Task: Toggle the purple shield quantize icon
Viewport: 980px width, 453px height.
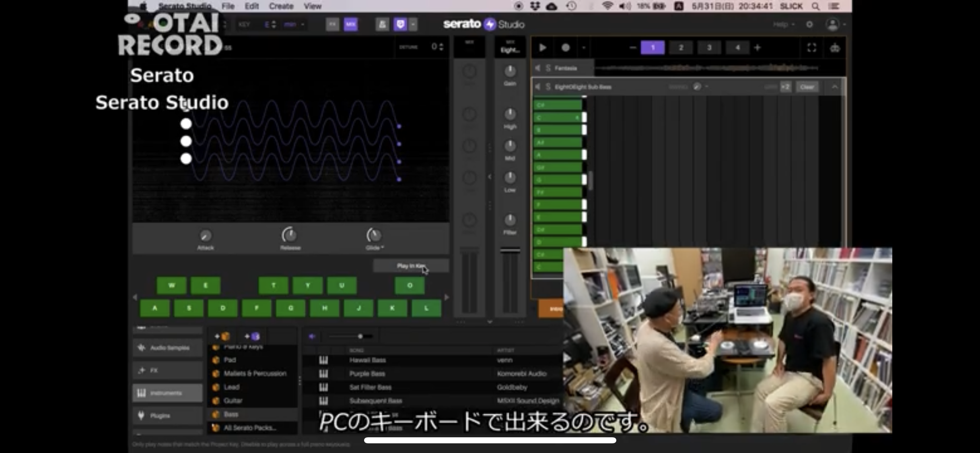Action: point(400,25)
